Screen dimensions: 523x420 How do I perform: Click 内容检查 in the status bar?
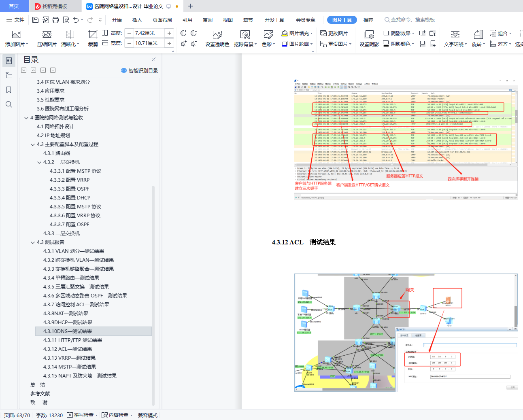tap(117, 415)
